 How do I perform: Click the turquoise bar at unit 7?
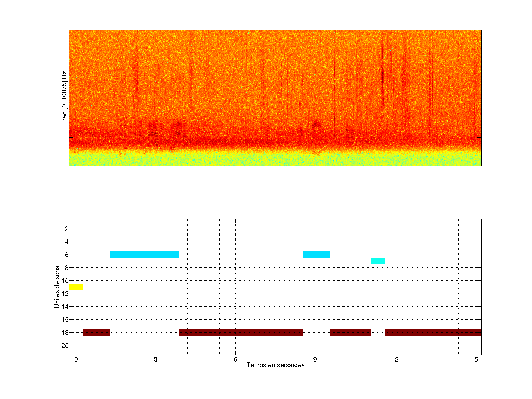tap(378, 261)
